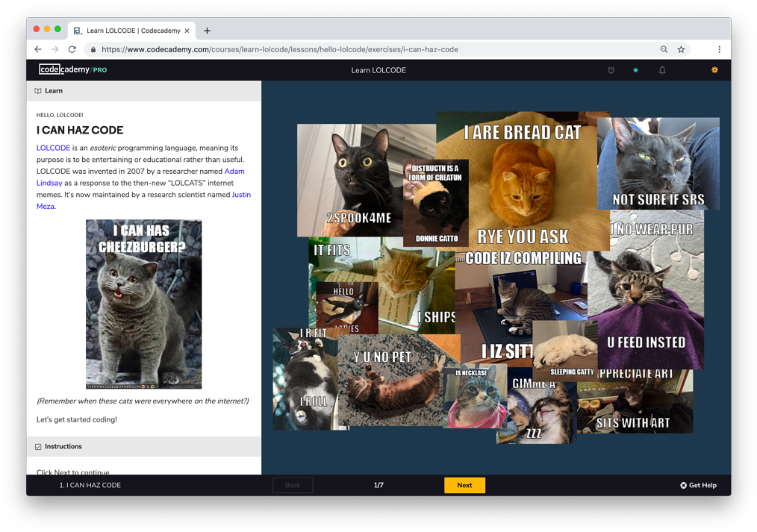Open the orange settings gear
The image size is (757, 532).
[x=714, y=70]
